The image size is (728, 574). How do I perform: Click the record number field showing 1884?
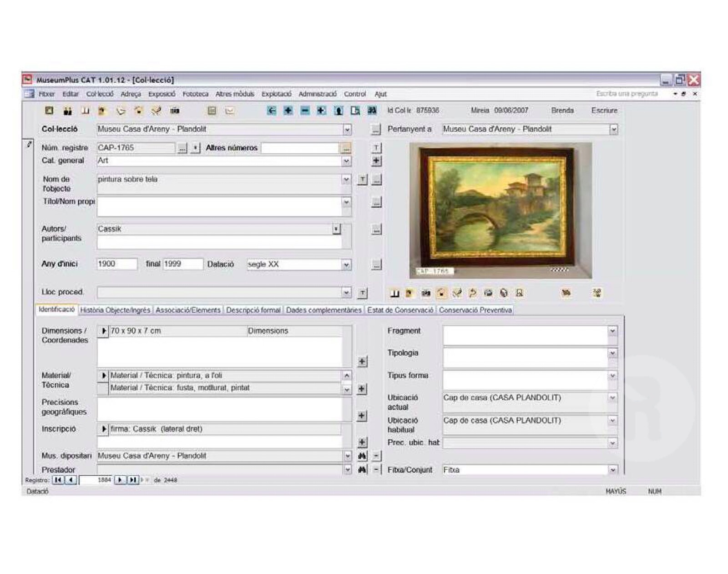[96, 480]
